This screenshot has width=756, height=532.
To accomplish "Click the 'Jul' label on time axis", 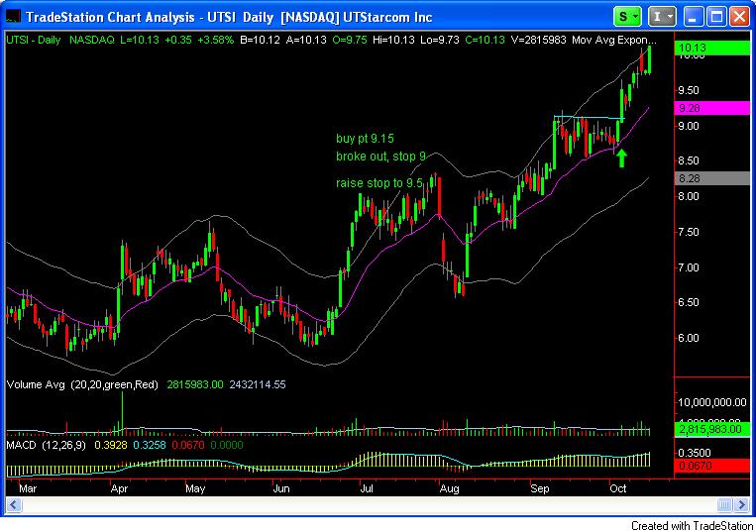I will click(x=367, y=488).
